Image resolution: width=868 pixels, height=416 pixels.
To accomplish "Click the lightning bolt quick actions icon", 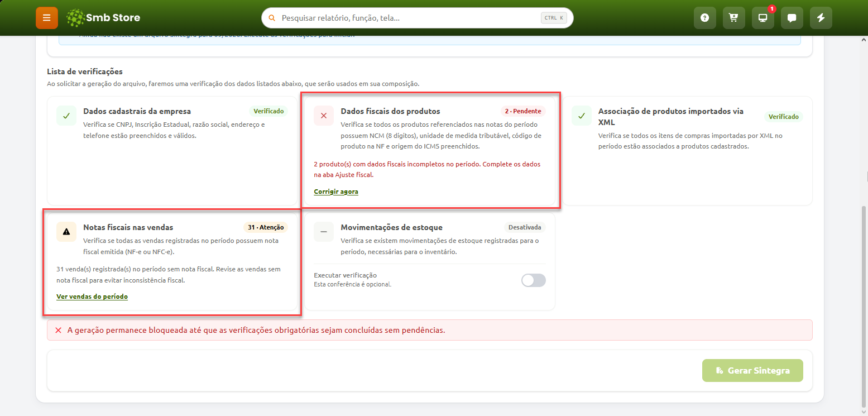I will point(821,18).
